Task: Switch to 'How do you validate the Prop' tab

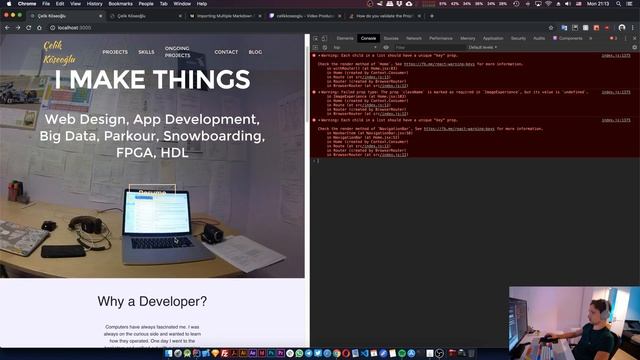Action: point(384,16)
